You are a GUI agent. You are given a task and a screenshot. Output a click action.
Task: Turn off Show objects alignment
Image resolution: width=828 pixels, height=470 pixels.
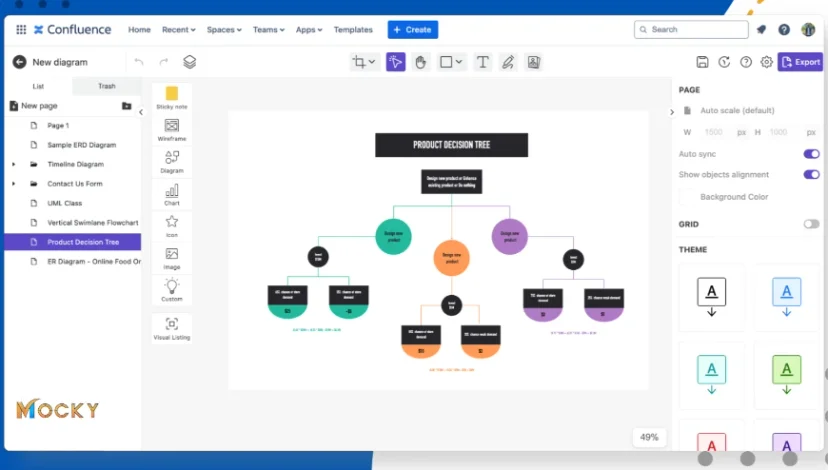point(811,174)
